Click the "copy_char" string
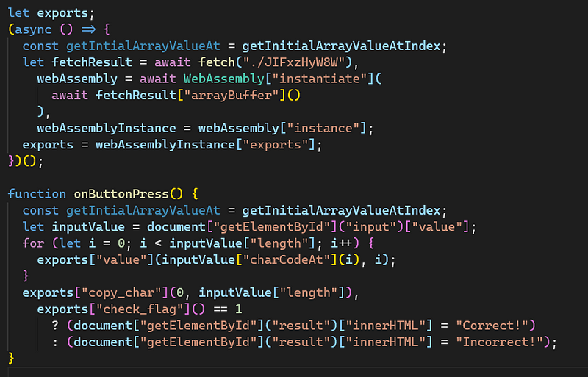The image size is (588, 377). click(121, 293)
